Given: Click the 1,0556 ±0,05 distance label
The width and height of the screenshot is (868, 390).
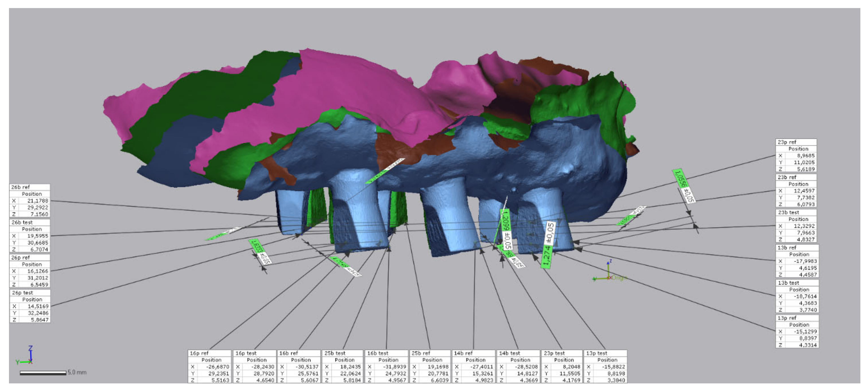Looking at the screenshot, I should click(x=684, y=186).
